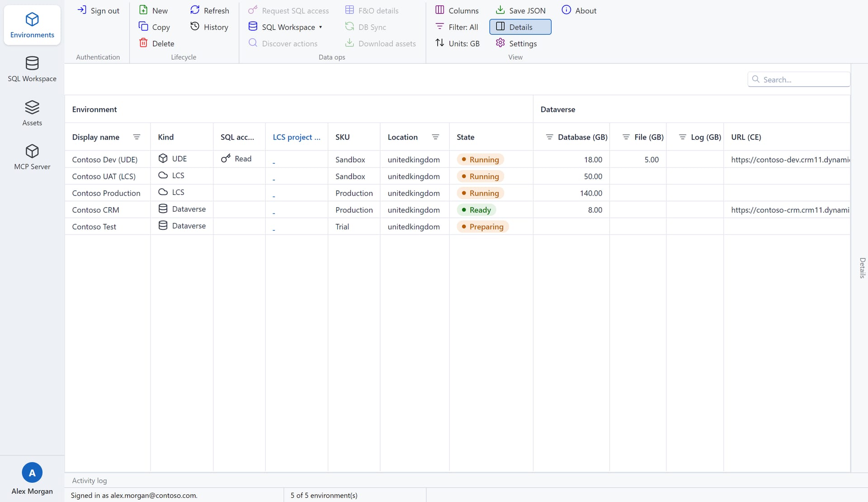This screenshot has width=868, height=502.
Task: Open the History view
Action: (x=209, y=27)
